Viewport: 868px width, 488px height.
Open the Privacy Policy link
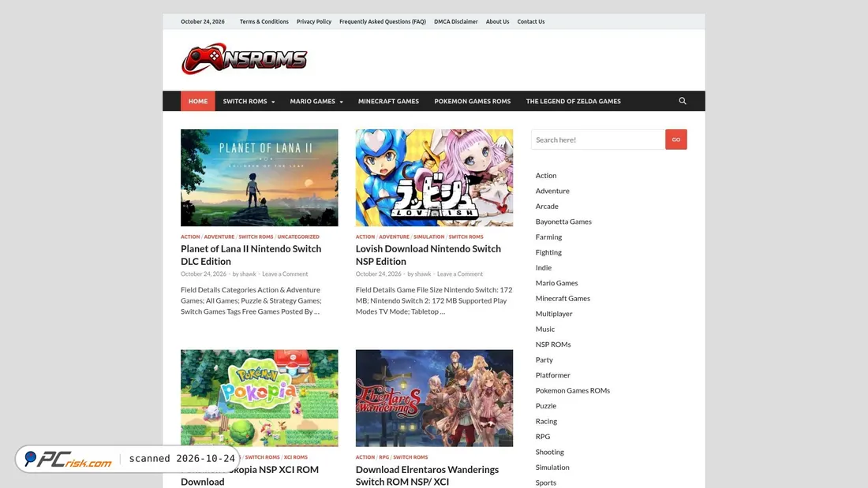pyautogui.click(x=314, y=21)
